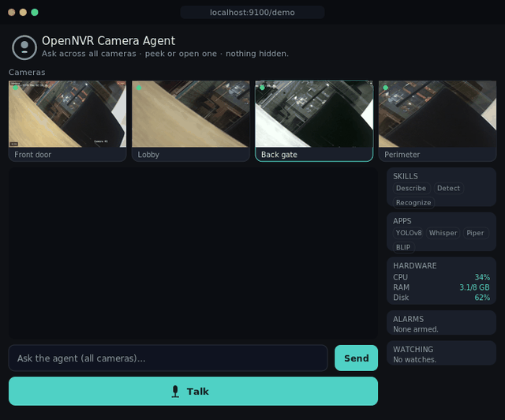505x420 pixels.
Task: Click the 'No watches.' text
Action: coord(414,360)
